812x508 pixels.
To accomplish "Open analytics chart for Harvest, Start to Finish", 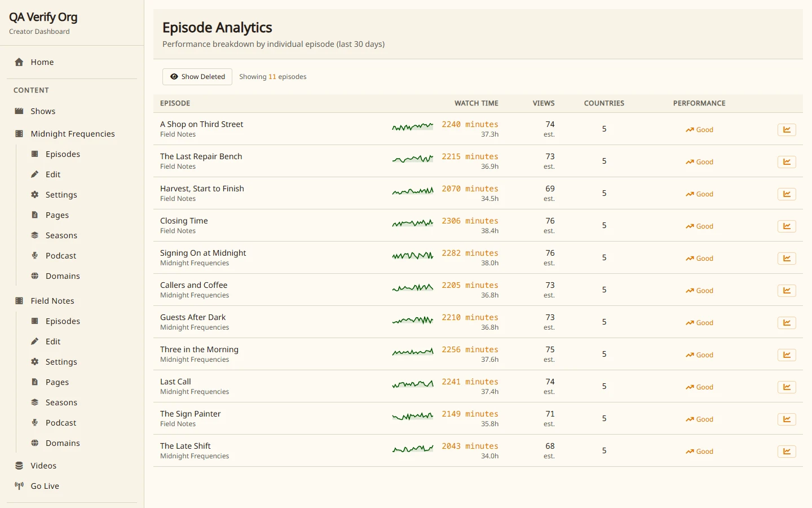I will pyautogui.click(x=787, y=194).
